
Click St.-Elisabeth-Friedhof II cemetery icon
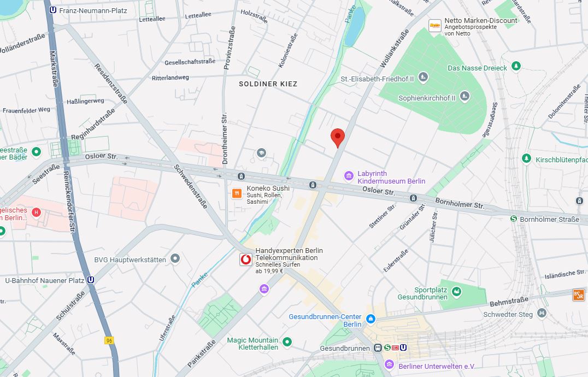pos(423,77)
